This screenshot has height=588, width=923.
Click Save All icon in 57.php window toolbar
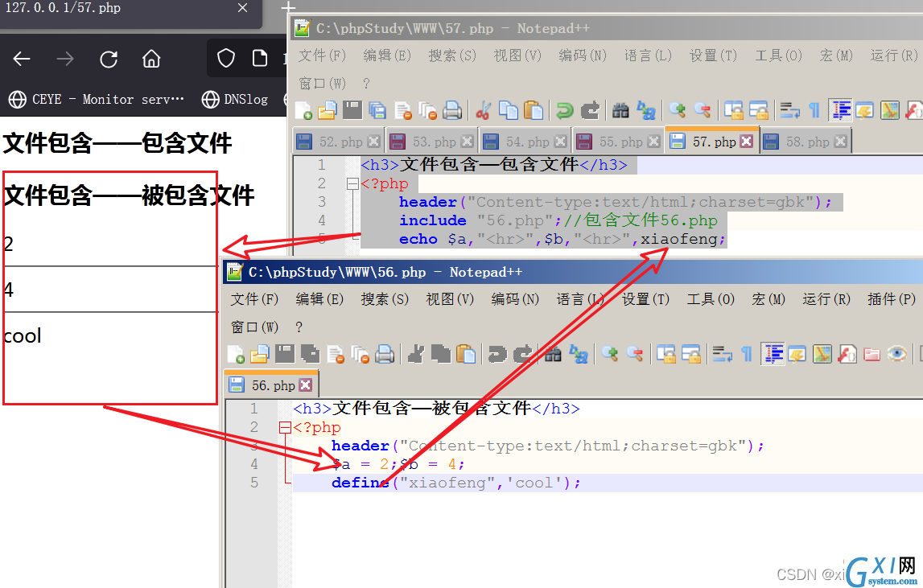click(377, 110)
